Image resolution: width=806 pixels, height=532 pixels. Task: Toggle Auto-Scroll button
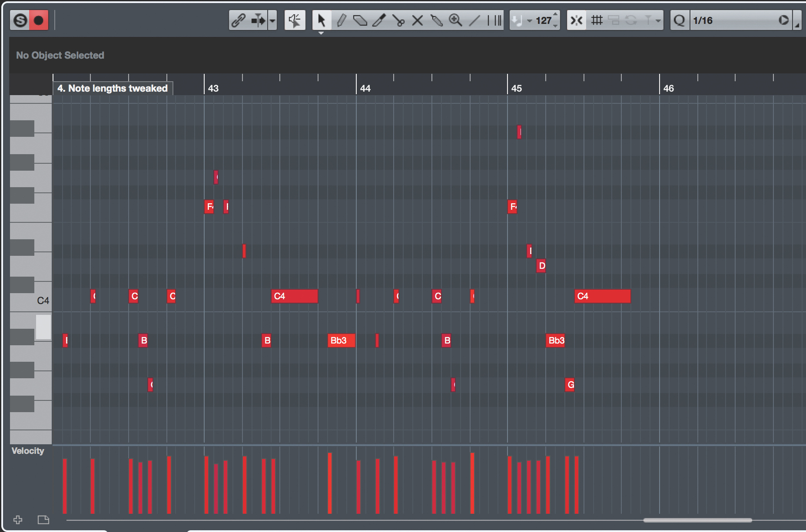[x=258, y=20]
